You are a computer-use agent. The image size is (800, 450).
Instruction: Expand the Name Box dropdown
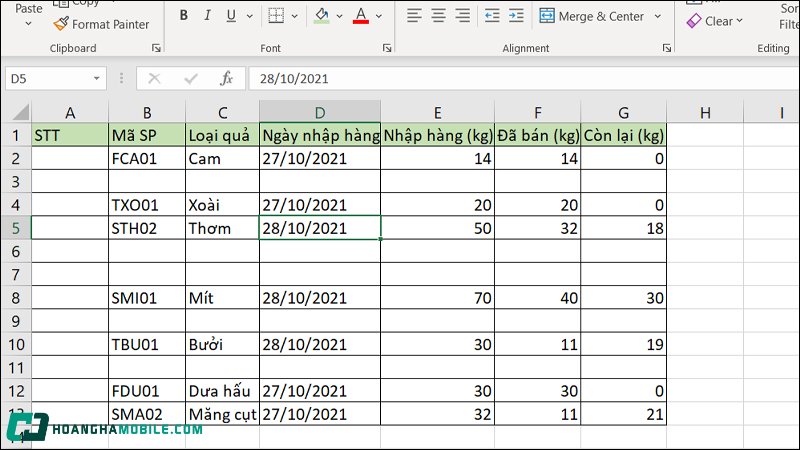pyautogui.click(x=96, y=79)
